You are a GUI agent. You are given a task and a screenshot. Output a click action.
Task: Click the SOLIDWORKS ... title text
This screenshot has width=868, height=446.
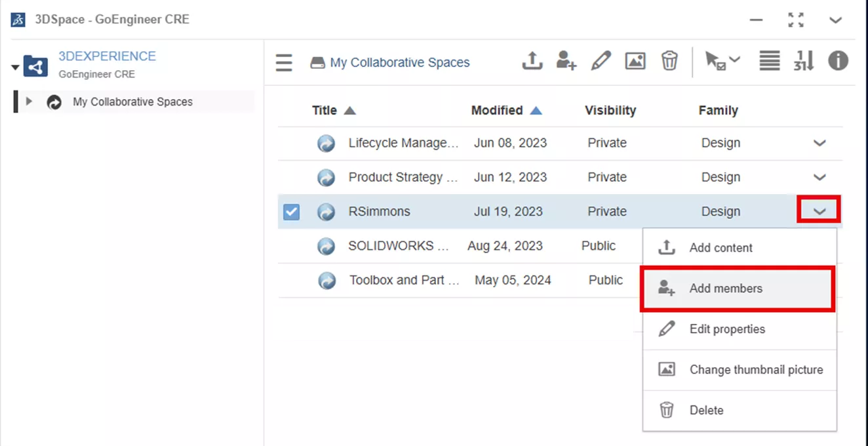tap(399, 246)
